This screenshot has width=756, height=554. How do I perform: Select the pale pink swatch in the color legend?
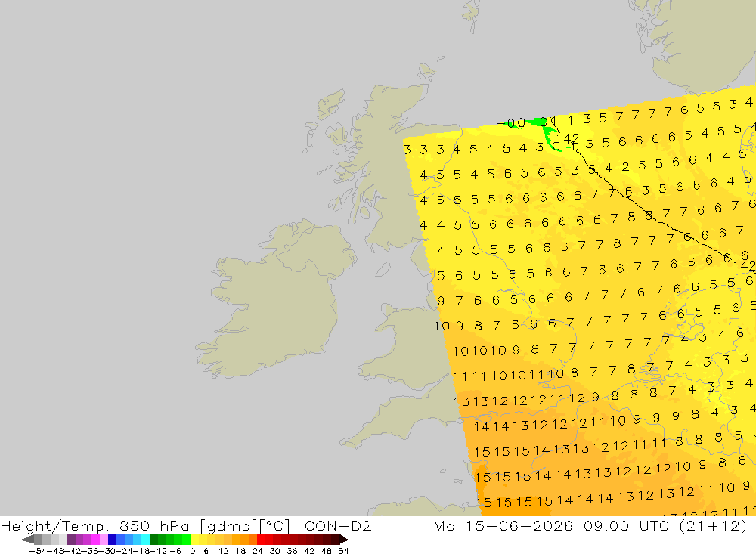[104, 540]
